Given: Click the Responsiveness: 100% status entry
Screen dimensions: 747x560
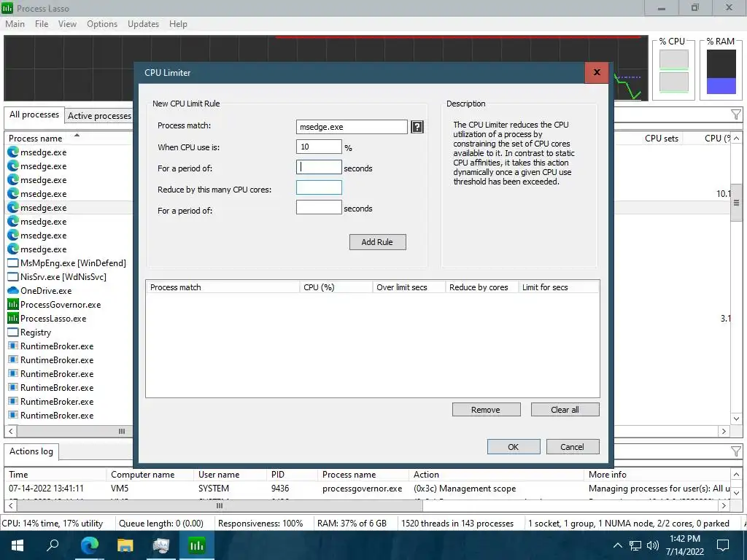Looking at the screenshot, I should click(x=260, y=524).
